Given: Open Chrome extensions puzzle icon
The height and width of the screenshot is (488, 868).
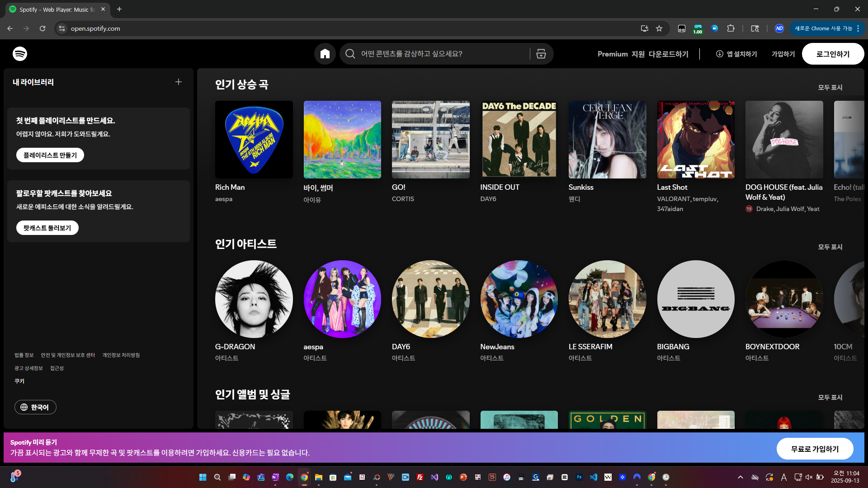Looking at the screenshot, I should (x=731, y=28).
